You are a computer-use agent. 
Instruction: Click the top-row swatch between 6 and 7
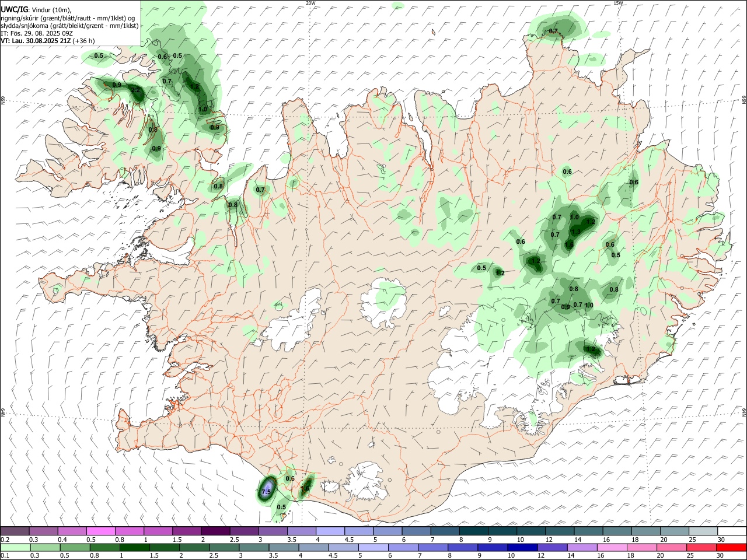click(x=416, y=531)
